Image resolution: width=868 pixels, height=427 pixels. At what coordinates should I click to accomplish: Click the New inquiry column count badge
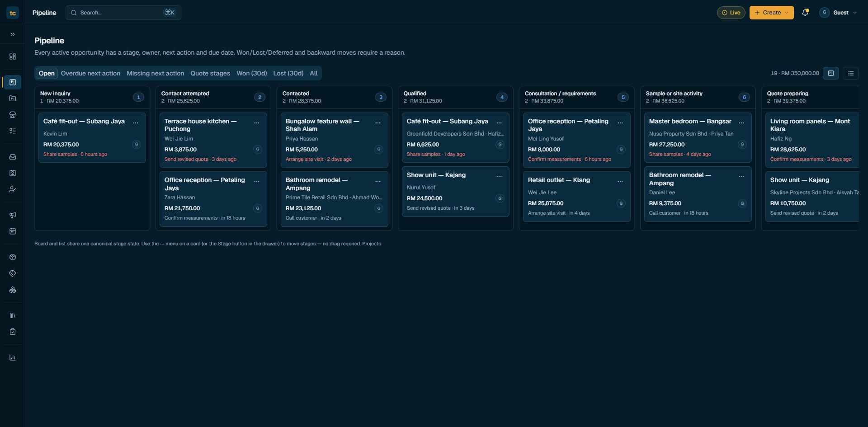[138, 97]
